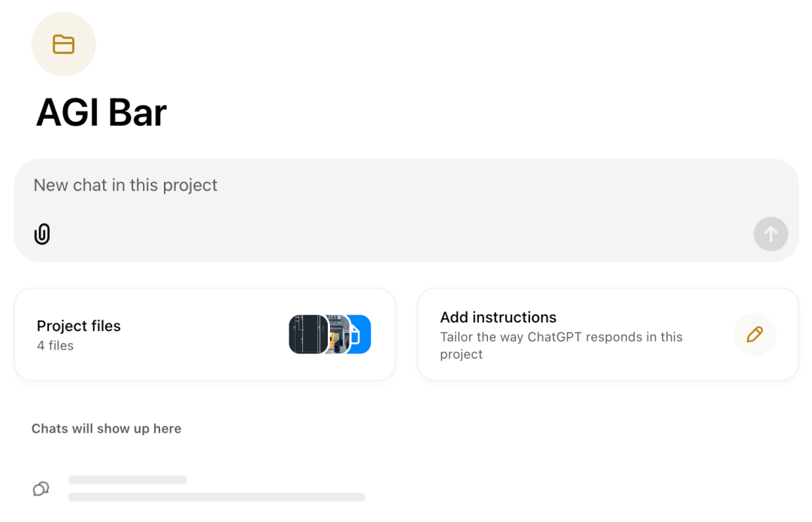
Task: Click the loading placeholder bar below chat icon
Action: tap(127, 479)
